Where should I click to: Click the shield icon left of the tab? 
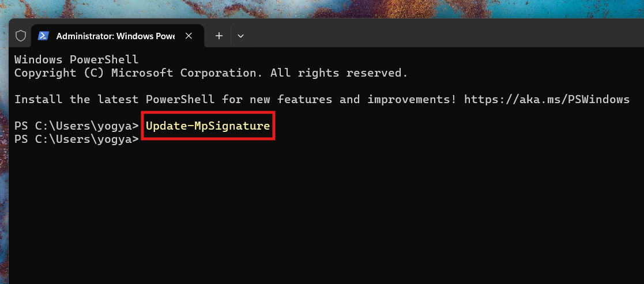tap(21, 36)
